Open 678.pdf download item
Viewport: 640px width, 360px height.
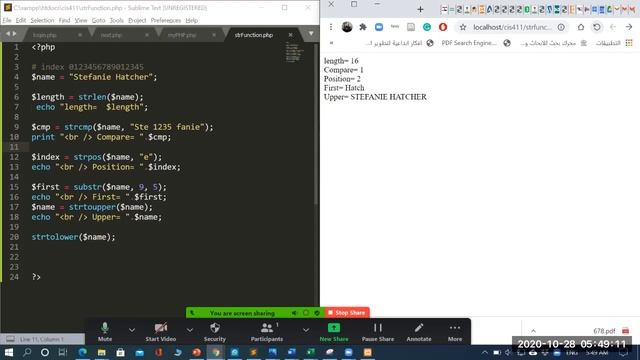[611, 331]
